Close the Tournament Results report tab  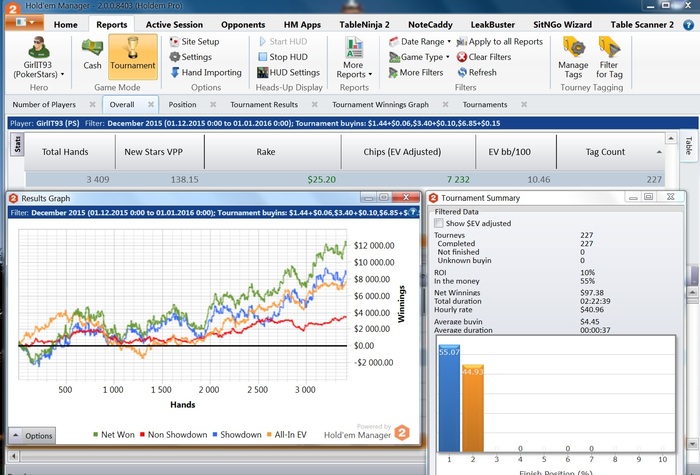[315, 104]
